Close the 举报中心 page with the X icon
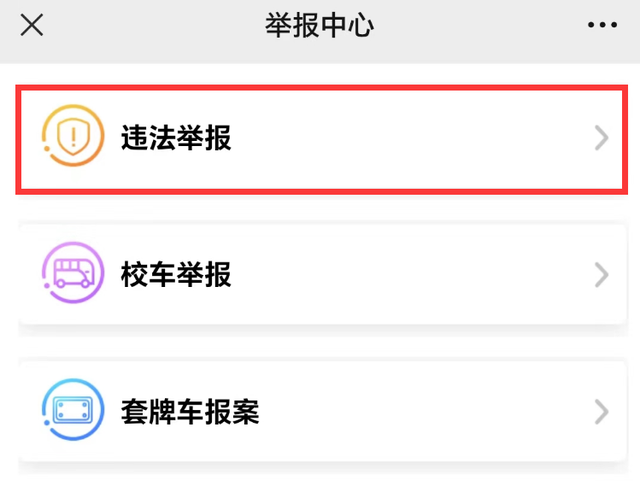Image resolution: width=640 pixels, height=486 pixels. tap(32, 25)
